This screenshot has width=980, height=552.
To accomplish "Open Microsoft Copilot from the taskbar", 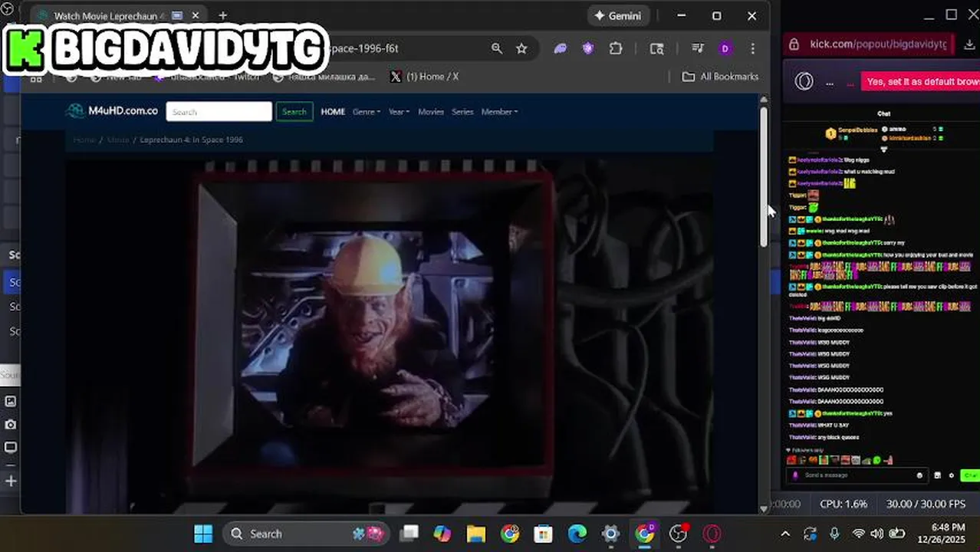I will (442, 534).
